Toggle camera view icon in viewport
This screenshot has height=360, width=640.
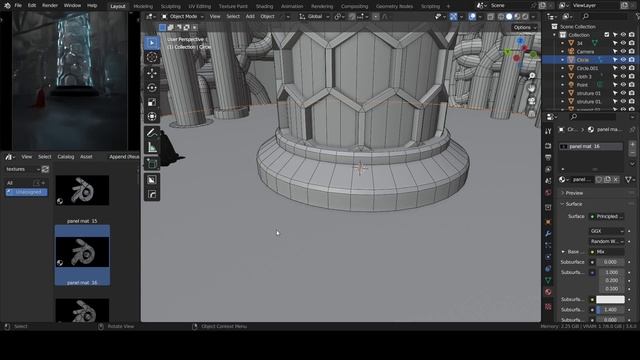tap(531, 100)
